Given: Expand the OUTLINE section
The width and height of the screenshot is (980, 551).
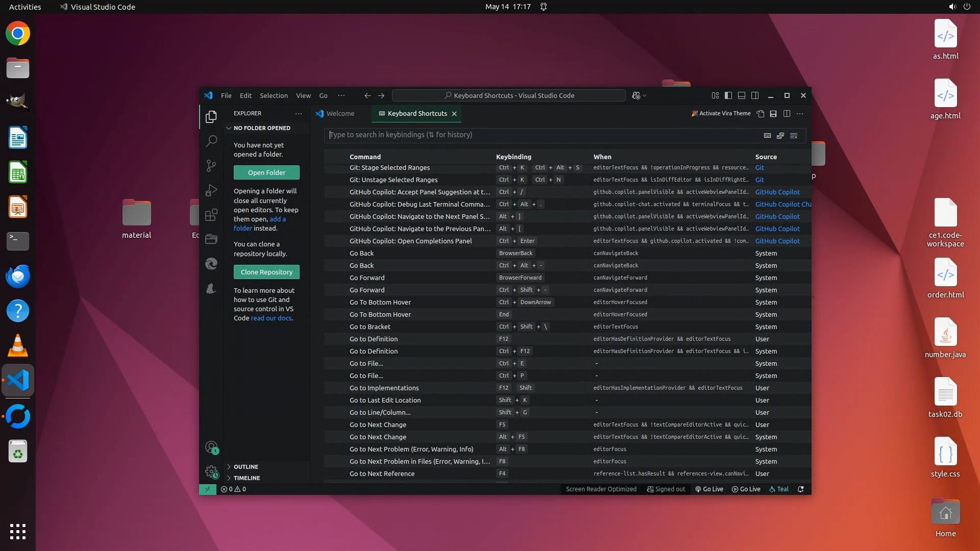Looking at the screenshot, I should pyautogui.click(x=246, y=467).
